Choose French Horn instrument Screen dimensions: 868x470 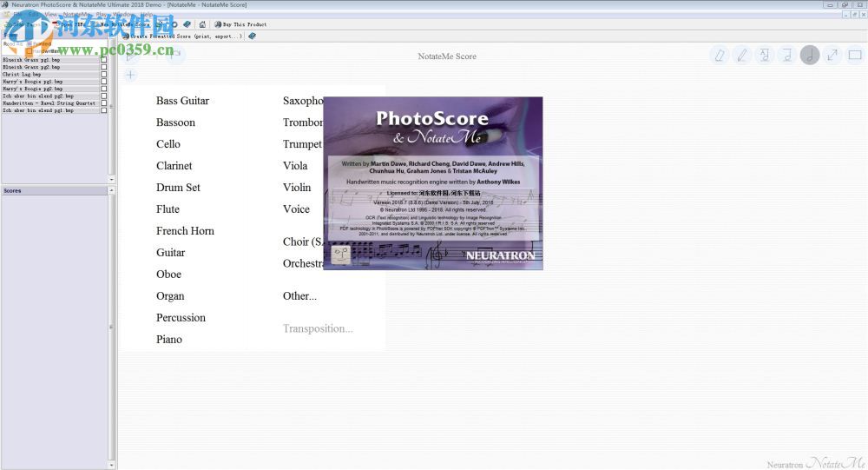click(x=185, y=230)
